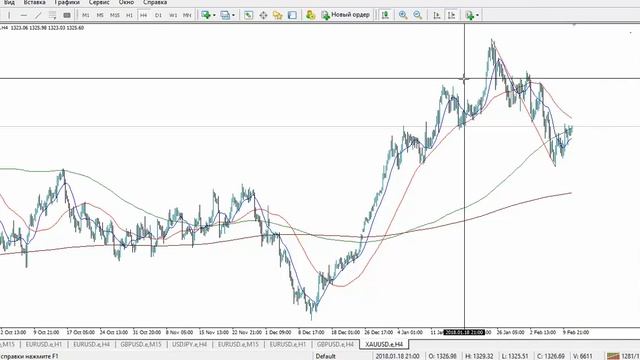Switch to the USDJPY.e,H4 chart tab

(189, 344)
